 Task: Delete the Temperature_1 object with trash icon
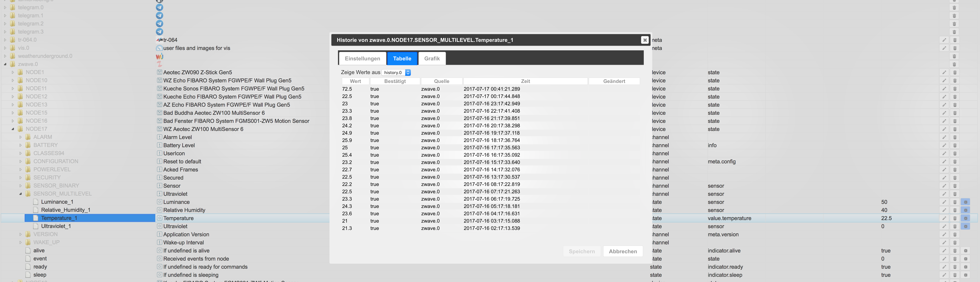coord(955,218)
